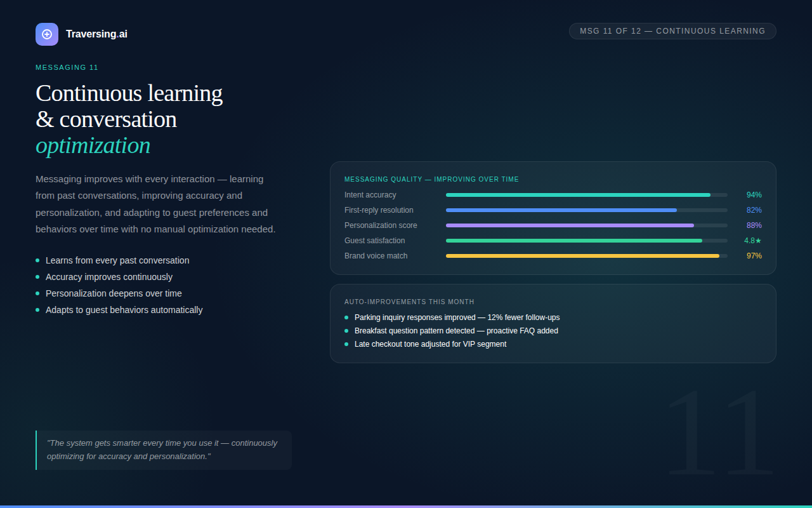The image size is (812, 508).
Task: Select the 97% brand voice value
Action: pyautogui.click(x=754, y=256)
